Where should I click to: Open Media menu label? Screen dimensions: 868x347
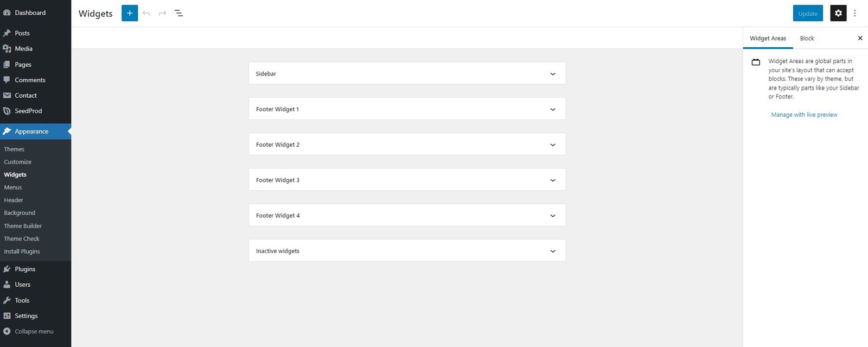(23, 48)
